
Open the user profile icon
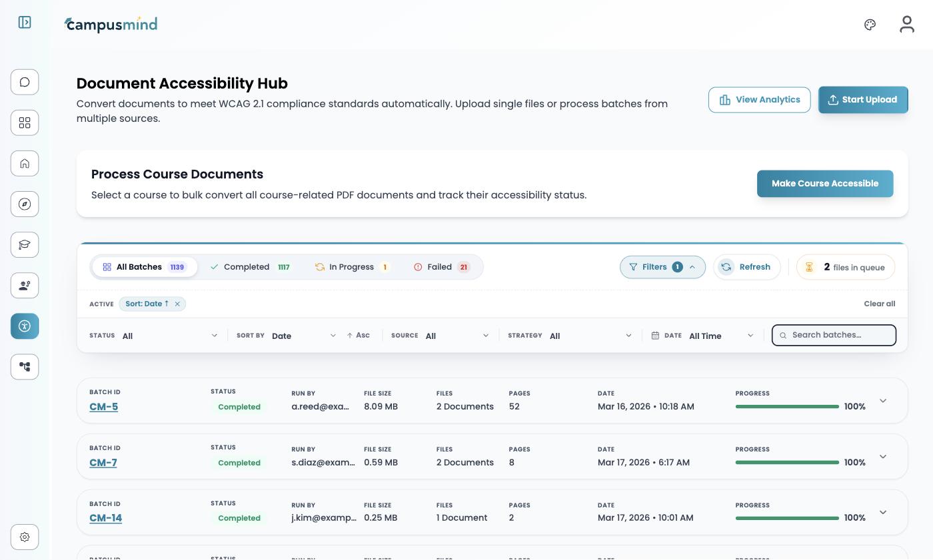(x=906, y=25)
